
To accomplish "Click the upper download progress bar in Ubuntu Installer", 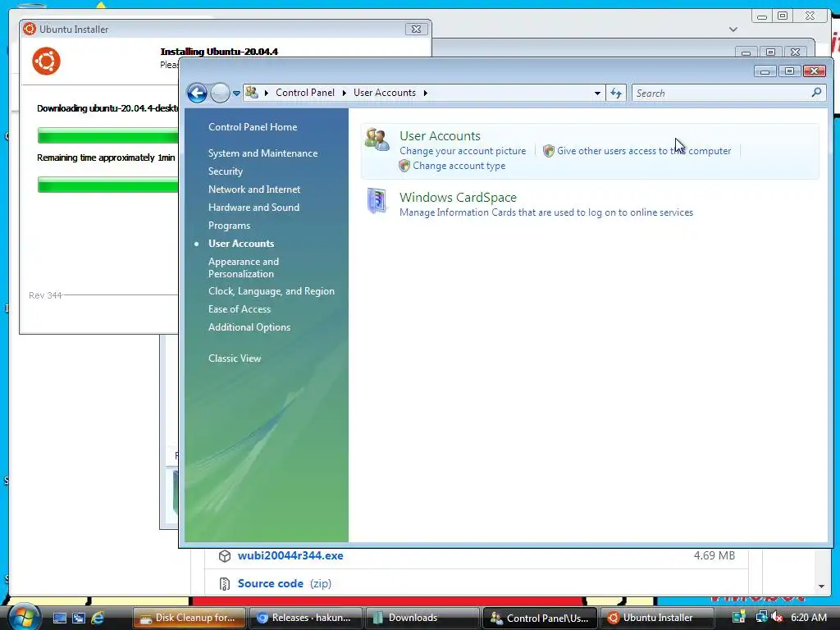I will click(x=107, y=135).
